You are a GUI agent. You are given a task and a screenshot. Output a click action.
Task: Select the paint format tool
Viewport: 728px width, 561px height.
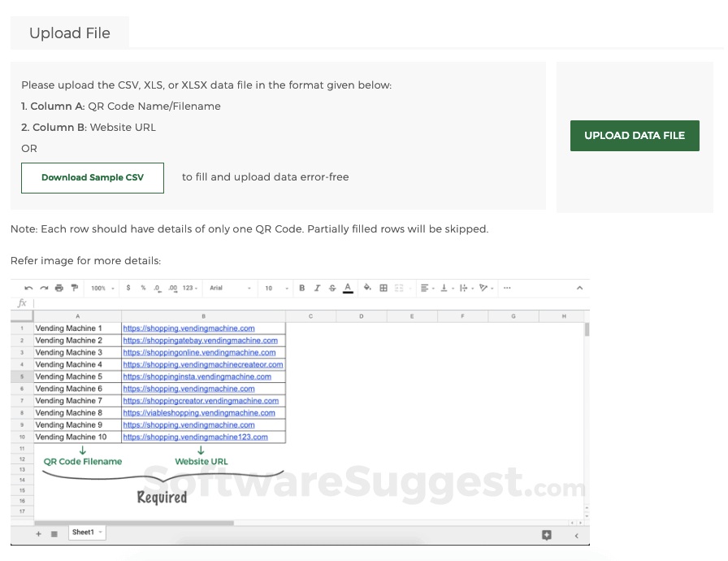pos(73,288)
